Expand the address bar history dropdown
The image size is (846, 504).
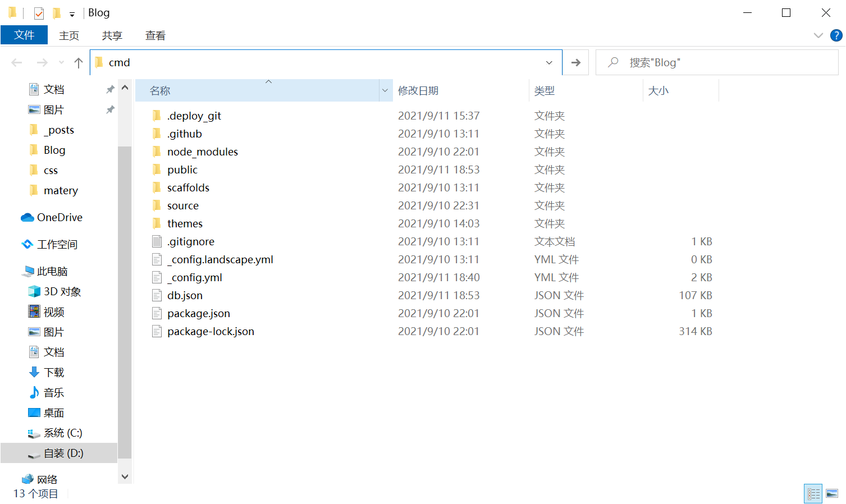point(549,63)
